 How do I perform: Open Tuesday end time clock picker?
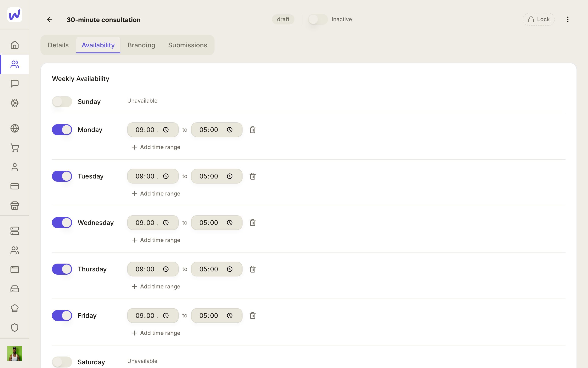coord(230,176)
